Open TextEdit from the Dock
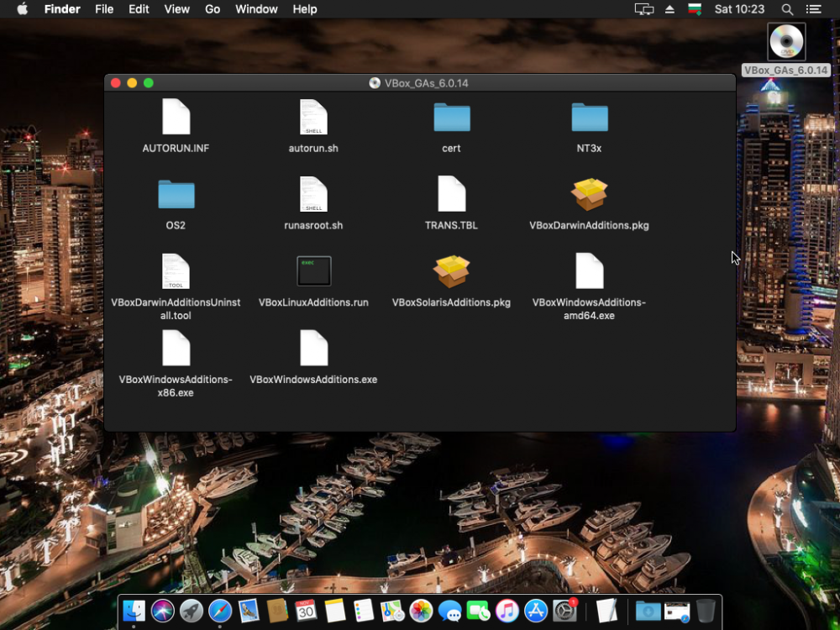Image resolution: width=840 pixels, height=630 pixels. [x=606, y=611]
